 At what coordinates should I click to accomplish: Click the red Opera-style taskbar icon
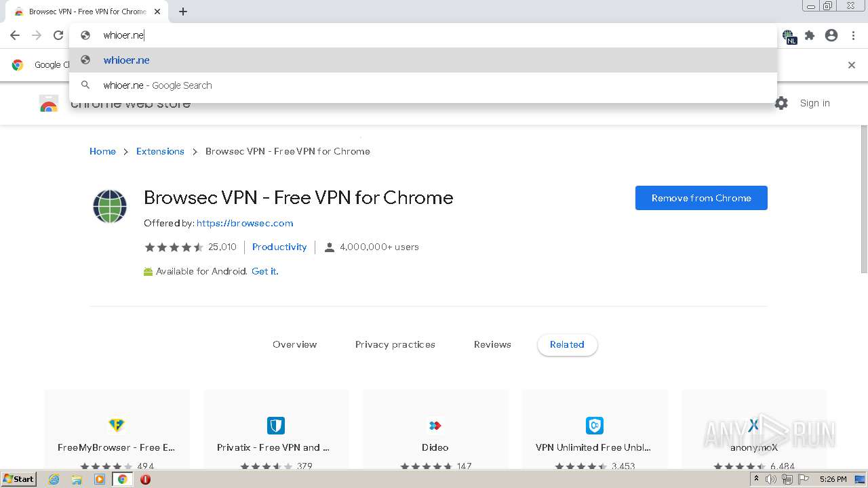click(145, 479)
